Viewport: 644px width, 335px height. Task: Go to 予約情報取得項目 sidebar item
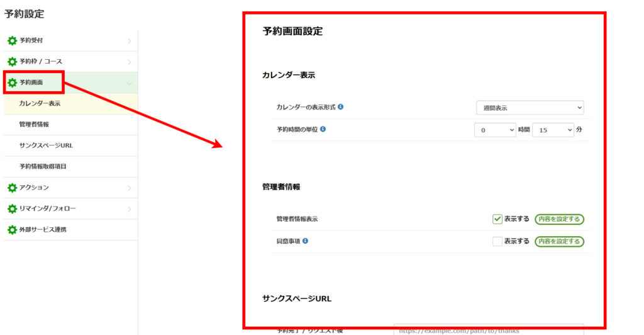click(43, 167)
